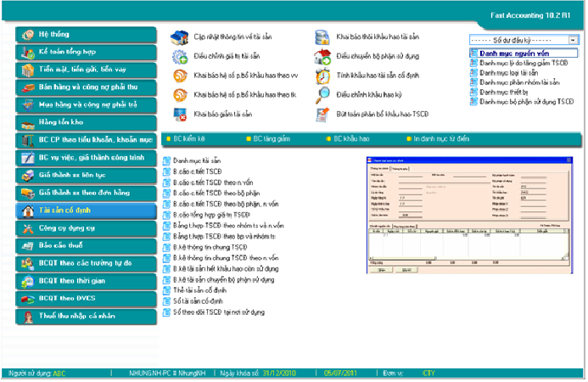Open Sổ theo dõi TSCĐ tại nơi sử dụng
Image resolution: width=588 pixels, height=382 pixels.
pos(219,312)
